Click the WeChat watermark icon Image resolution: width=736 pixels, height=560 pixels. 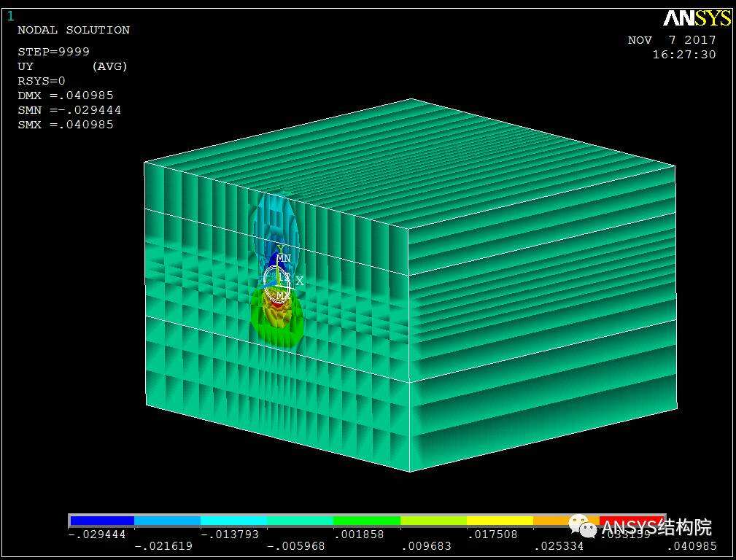(583, 526)
